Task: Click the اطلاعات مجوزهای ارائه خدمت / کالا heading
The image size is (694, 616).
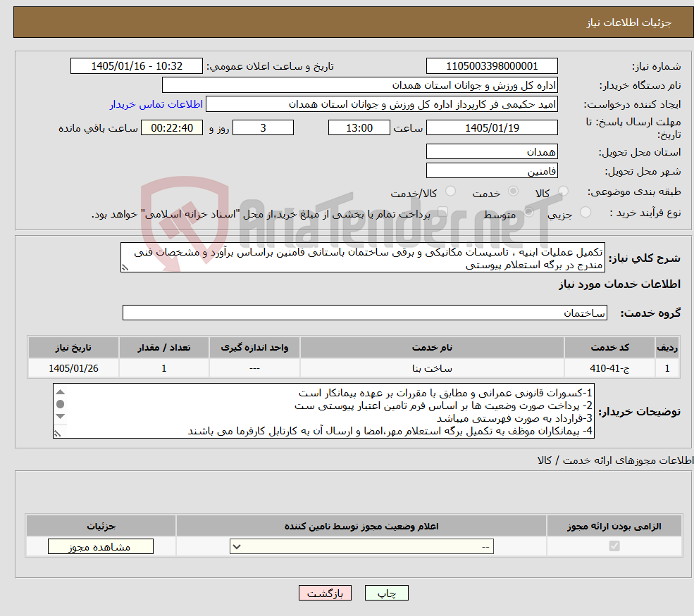Action: point(615,460)
